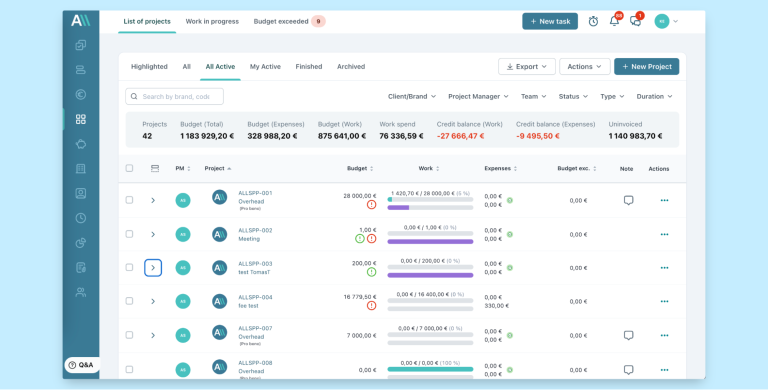This screenshot has height=390, width=768.
Task: Open the server stack sidebar icon
Action: tap(81, 70)
